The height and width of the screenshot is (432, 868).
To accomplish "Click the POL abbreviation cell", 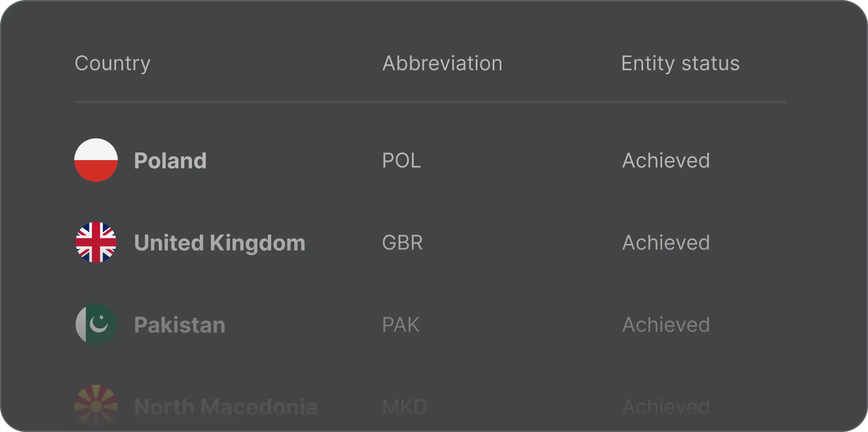I will click(401, 161).
